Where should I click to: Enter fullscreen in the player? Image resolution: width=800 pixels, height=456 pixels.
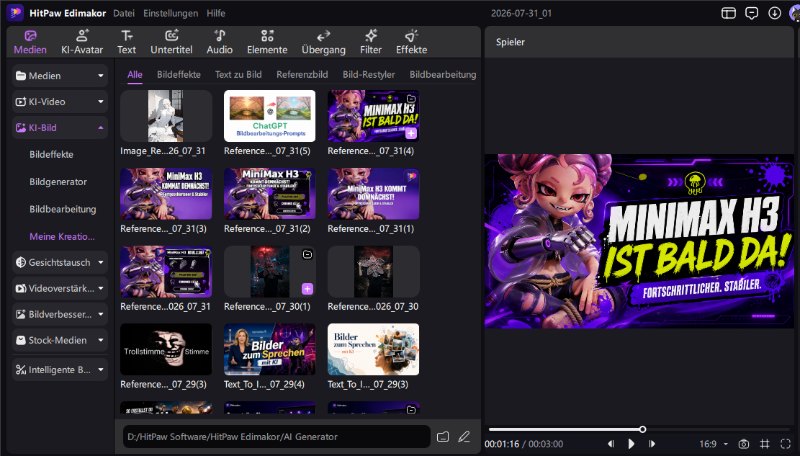(x=786, y=444)
